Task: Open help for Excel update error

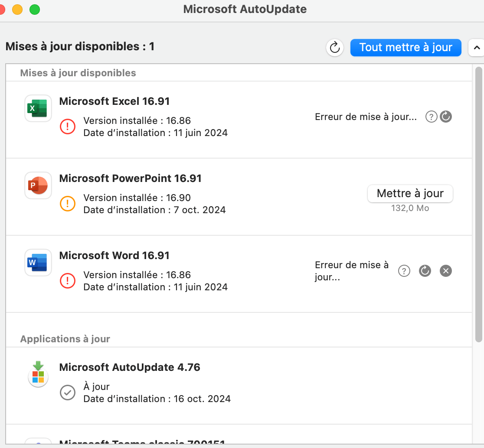Action: coord(431,117)
